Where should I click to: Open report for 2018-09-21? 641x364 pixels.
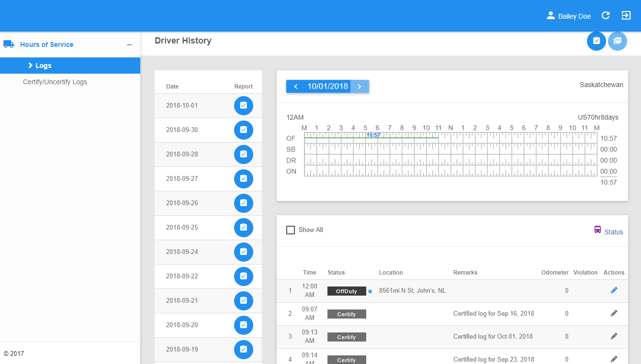click(x=244, y=300)
